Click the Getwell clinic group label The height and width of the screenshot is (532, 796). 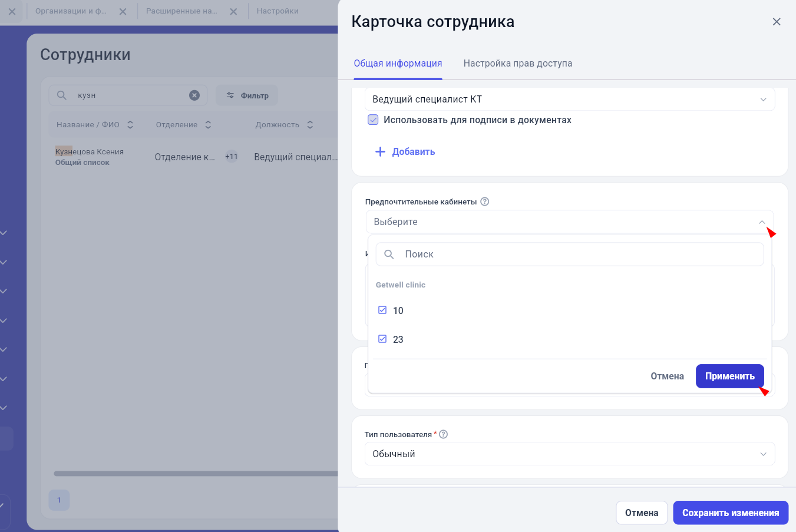401,285
